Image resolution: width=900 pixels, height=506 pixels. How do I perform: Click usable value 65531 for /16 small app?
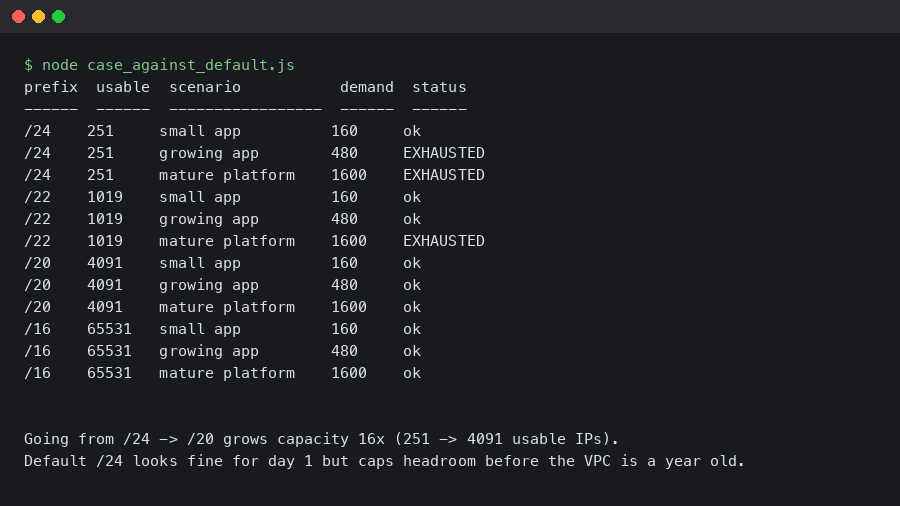(110, 329)
